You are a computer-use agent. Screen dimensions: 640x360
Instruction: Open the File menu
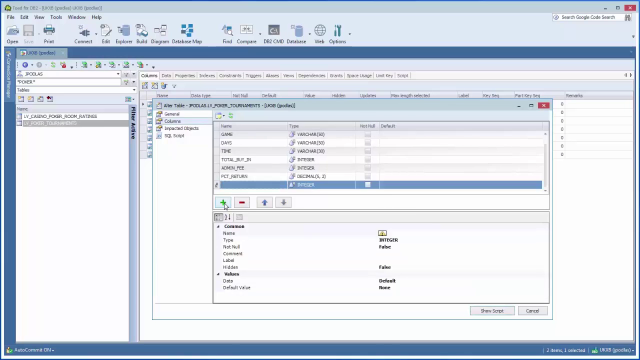(11, 17)
